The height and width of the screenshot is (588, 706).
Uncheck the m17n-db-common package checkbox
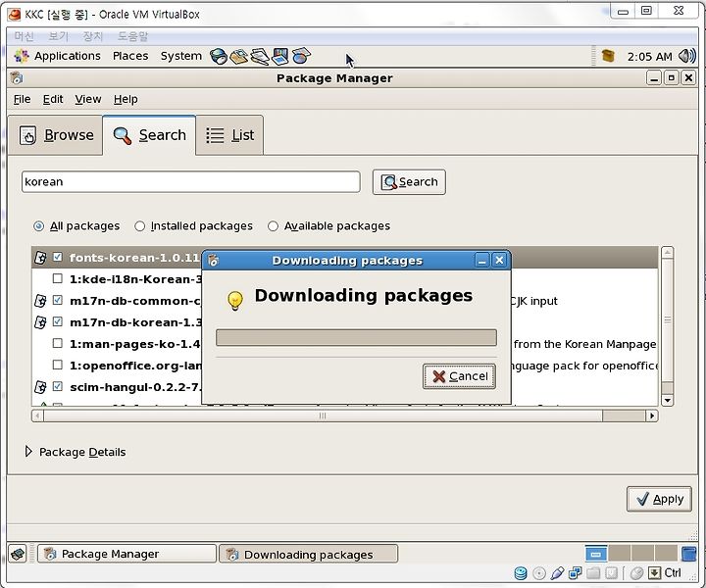(57, 300)
